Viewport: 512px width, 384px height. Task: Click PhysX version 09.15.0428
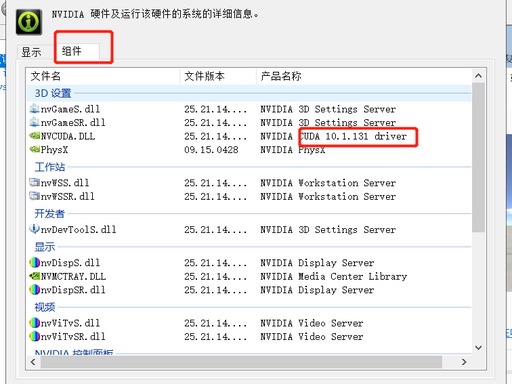pyautogui.click(x=211, y=150)
